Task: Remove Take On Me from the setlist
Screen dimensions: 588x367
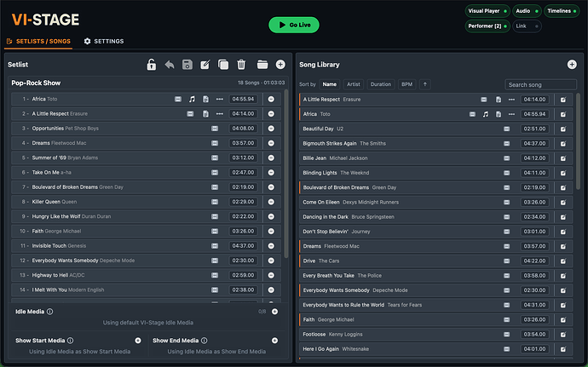Action: click(x=271, y=173)
